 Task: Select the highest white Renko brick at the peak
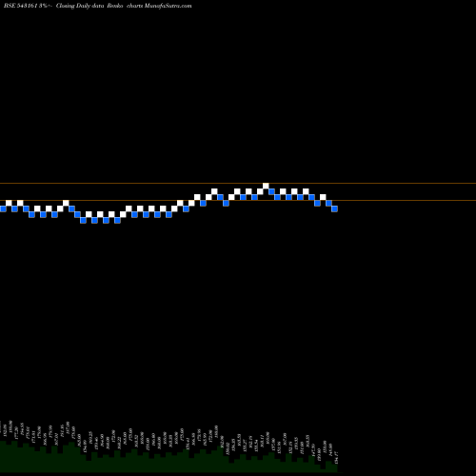266,186
